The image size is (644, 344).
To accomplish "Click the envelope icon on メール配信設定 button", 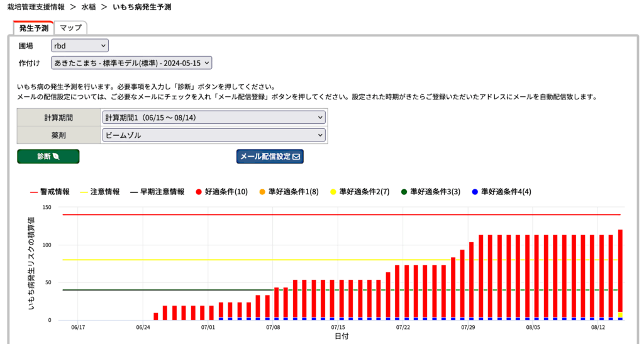I will point(296,157).
